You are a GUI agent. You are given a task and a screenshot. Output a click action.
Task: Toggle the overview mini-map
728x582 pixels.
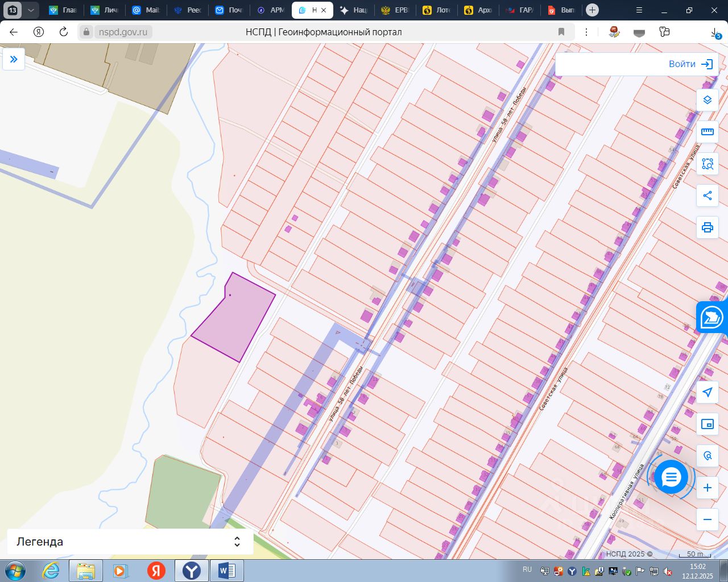(708, 424)
